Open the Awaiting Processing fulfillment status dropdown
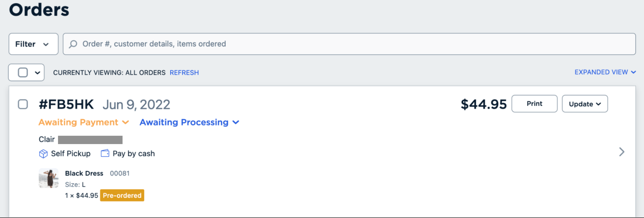 [x=190, y=122]
